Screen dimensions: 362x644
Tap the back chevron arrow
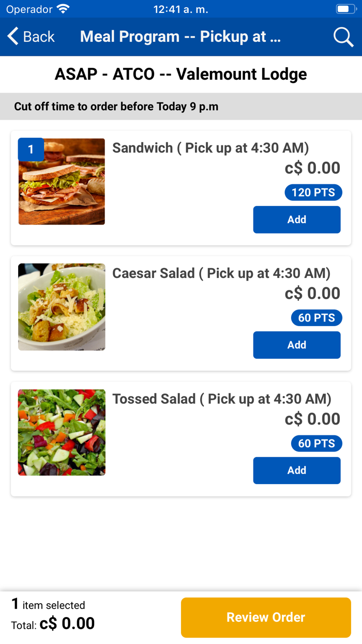(x=12, y=36)
